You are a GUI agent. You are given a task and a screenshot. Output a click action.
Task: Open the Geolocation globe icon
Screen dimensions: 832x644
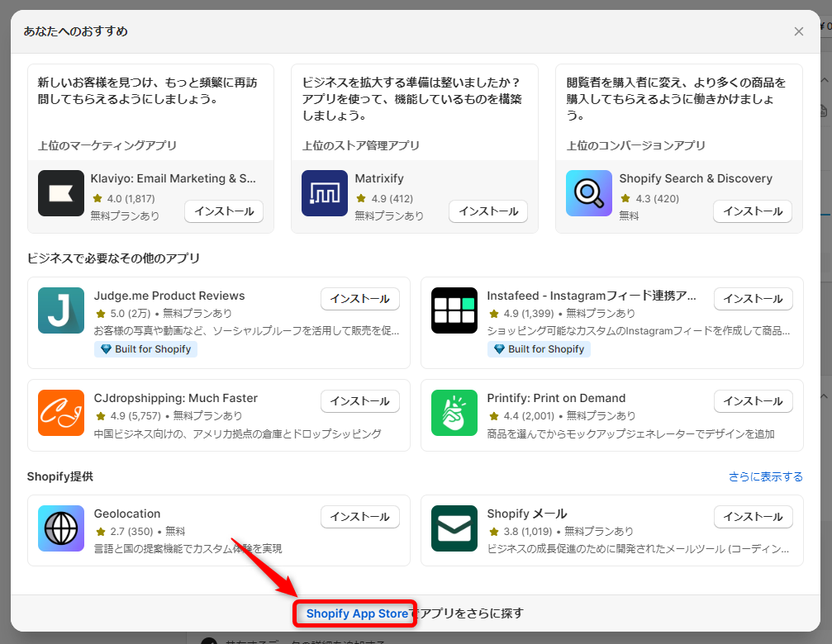click(x=61, y=528)
